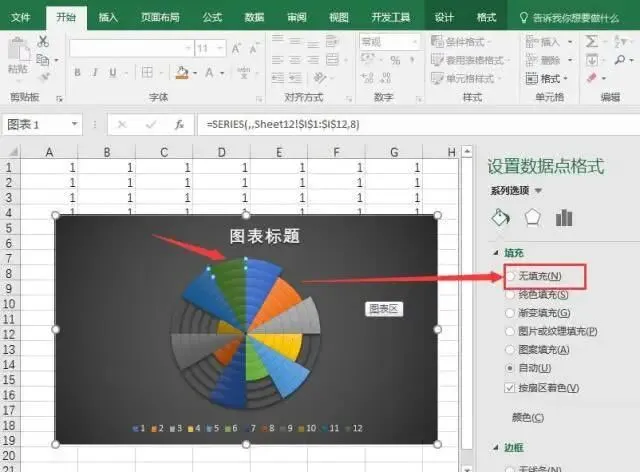Open the Name Box dropdown for 图表 1

point(74,124)
